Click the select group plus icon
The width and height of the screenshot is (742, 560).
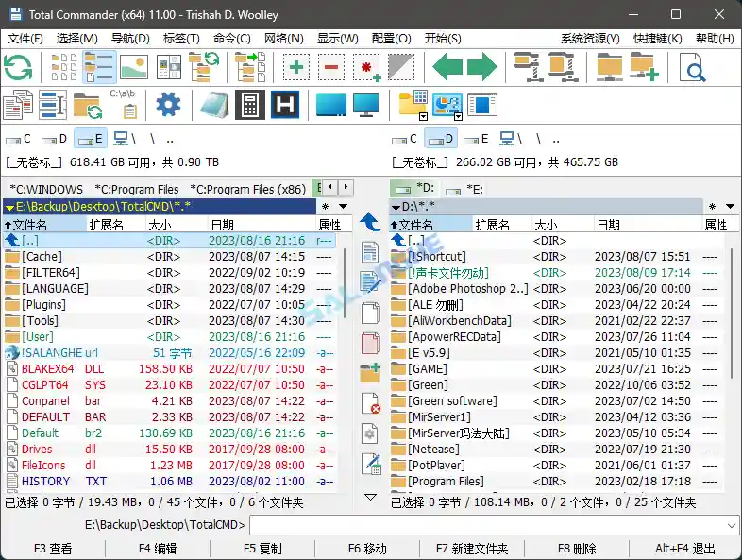pos(296,67)
